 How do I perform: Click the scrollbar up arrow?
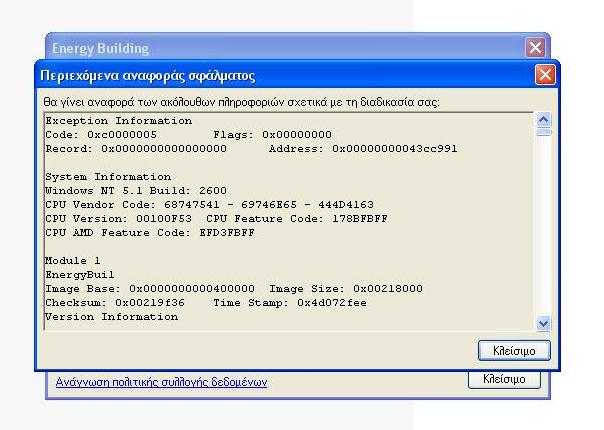coord(543,120)
